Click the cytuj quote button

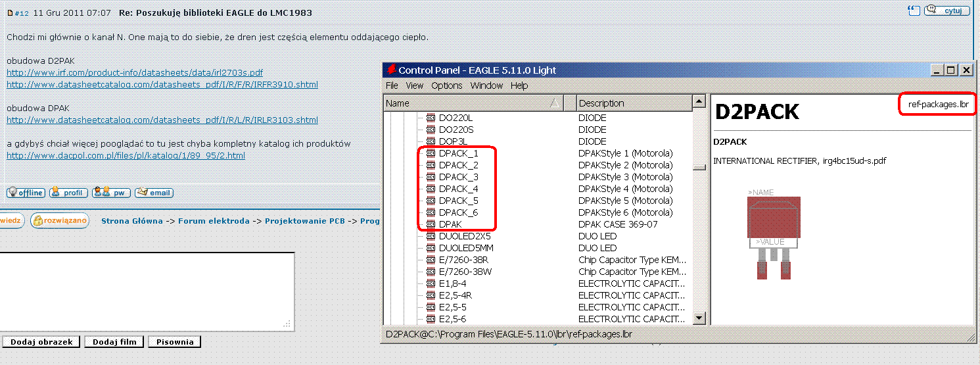click(946, 11)
